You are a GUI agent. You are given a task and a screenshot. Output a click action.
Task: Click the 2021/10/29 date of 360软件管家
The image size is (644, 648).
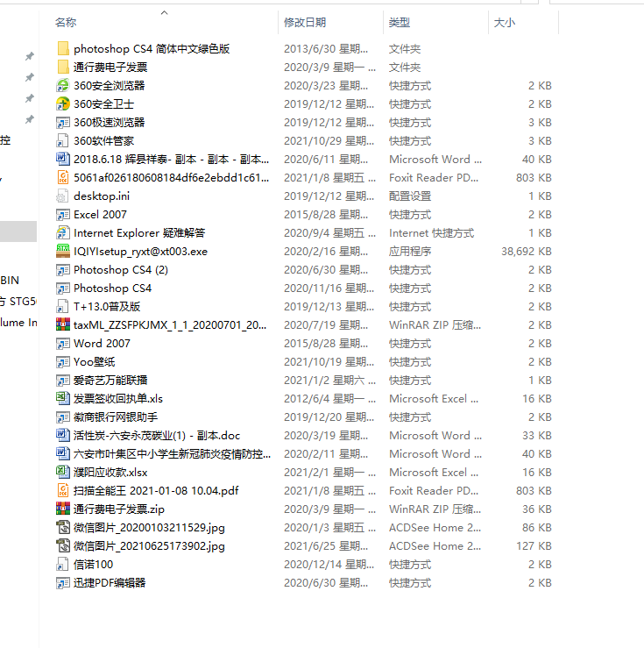(329, 141)
